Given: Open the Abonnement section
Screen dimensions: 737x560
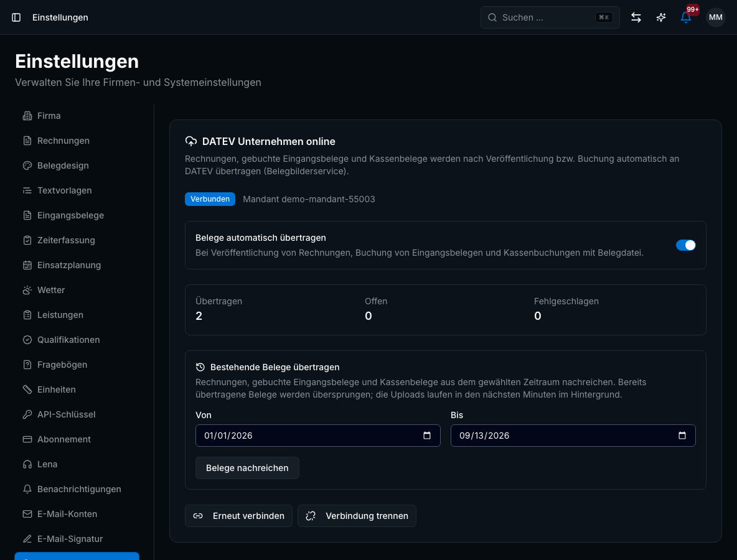Looking at the screenshot, I should (77, 439).
